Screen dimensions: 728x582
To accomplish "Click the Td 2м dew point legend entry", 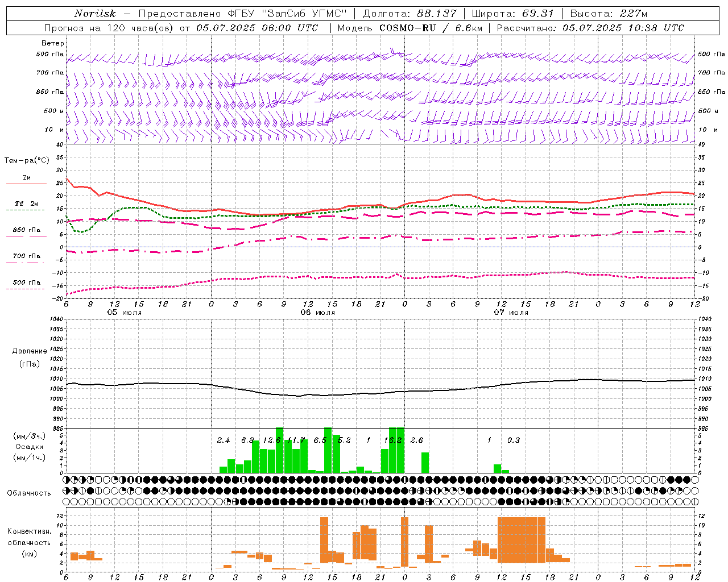I will 26,203.
